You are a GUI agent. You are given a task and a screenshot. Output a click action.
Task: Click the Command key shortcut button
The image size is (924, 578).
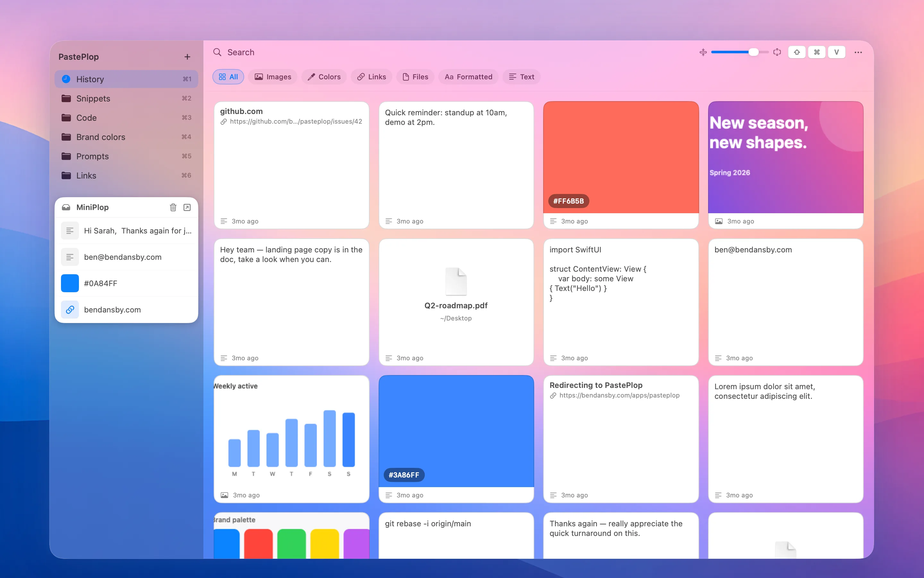pyautogui.click(x=817, y=52)
